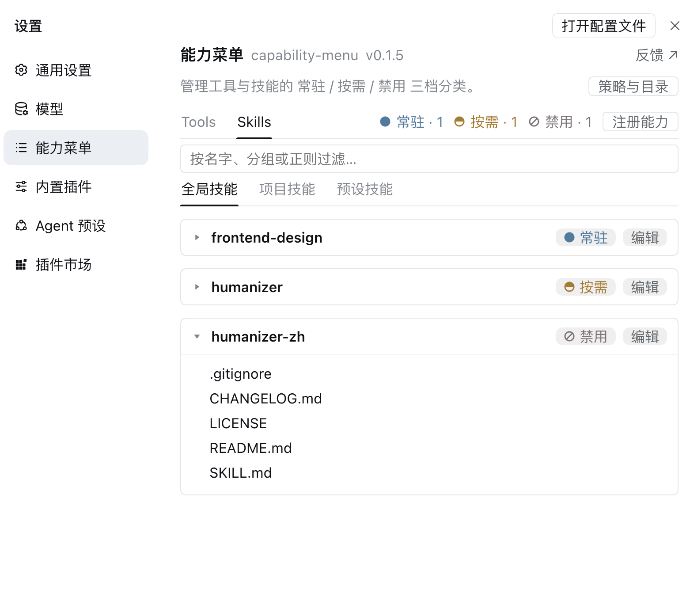The image size is (690, 616).
Task: Expand the humanizer skill row
Action: pyautogui.click(x=197, y=287)
